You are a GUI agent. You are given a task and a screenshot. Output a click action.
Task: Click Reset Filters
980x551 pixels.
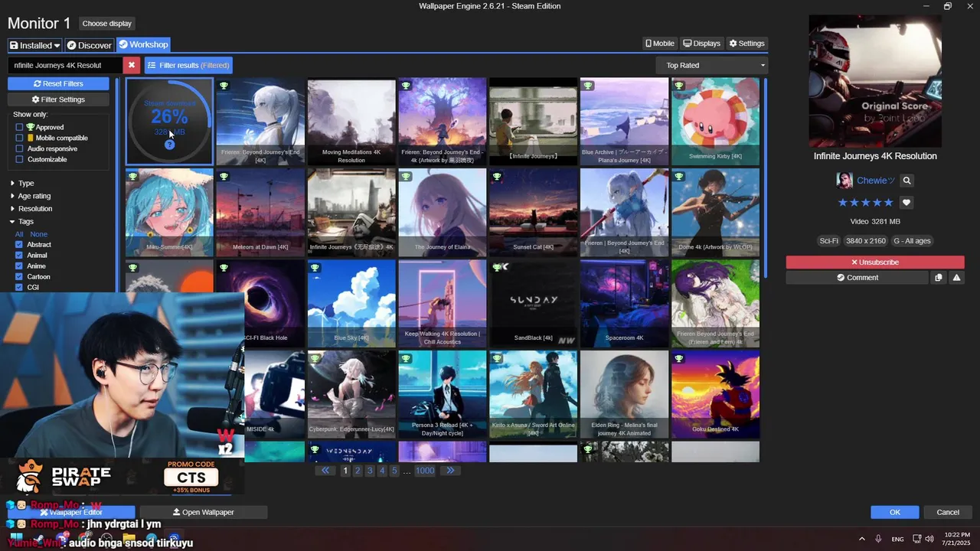coord(58,83)
